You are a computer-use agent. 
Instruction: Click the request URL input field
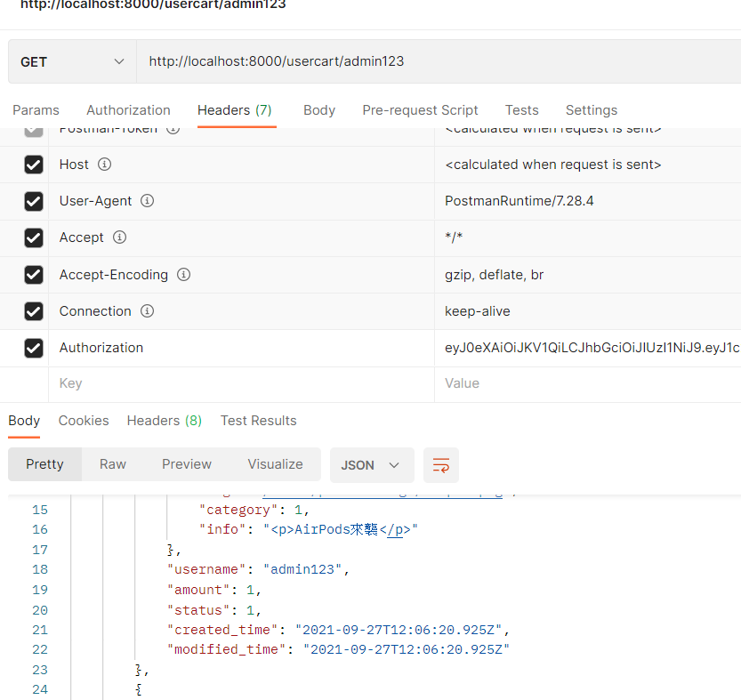(436, 62)
